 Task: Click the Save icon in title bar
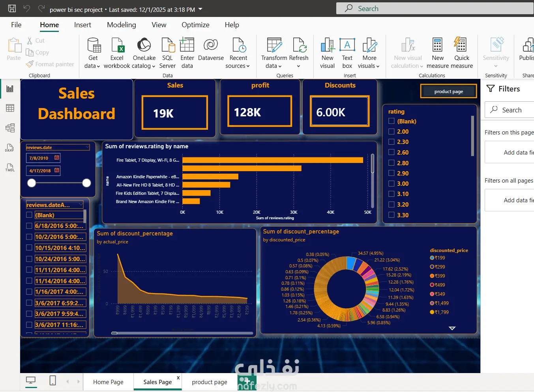[12, 8]
